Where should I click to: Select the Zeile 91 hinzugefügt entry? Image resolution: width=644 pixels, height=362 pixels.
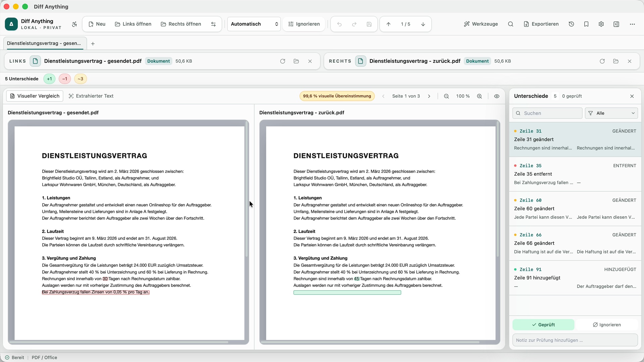(x=575, y=278)
